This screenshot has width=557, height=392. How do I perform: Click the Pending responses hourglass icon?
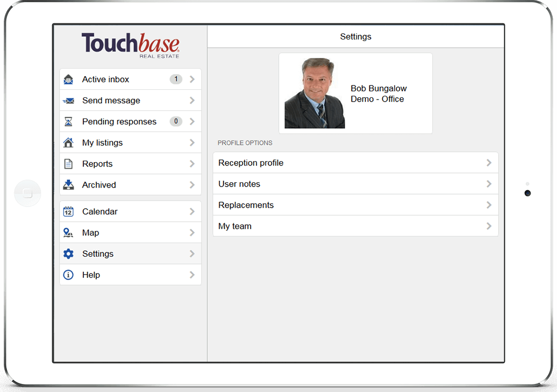[68, 121]
